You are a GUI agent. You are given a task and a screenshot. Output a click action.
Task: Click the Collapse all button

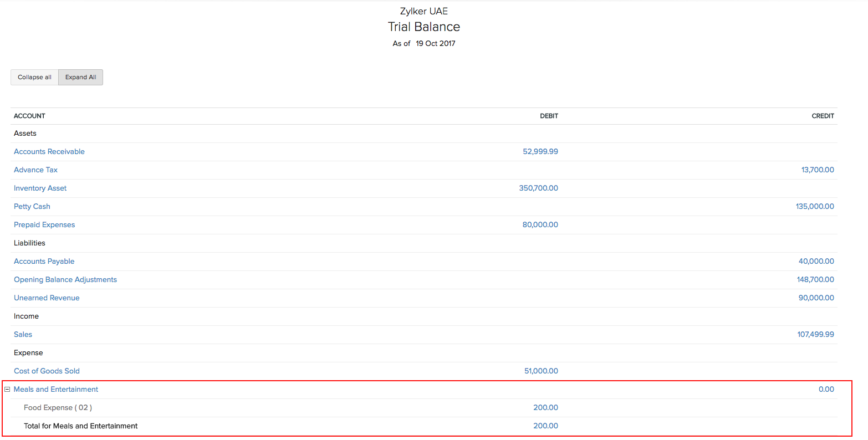[34, 78]
